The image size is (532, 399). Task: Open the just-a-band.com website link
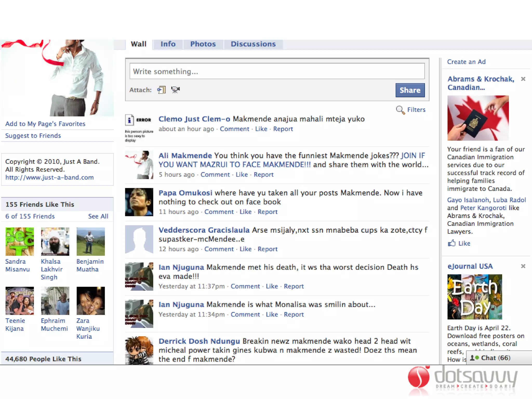tap(49, 177)
